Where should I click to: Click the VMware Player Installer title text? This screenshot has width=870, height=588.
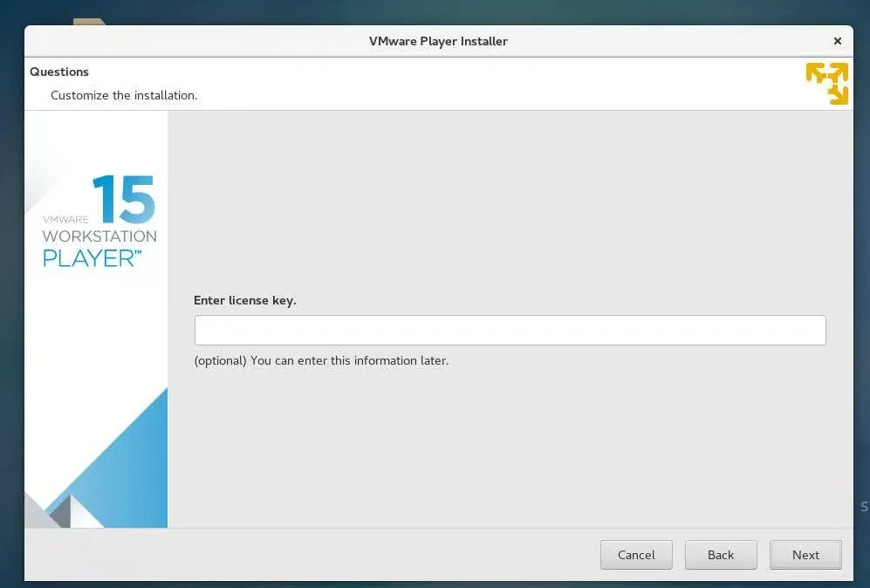tap(438, 41)
